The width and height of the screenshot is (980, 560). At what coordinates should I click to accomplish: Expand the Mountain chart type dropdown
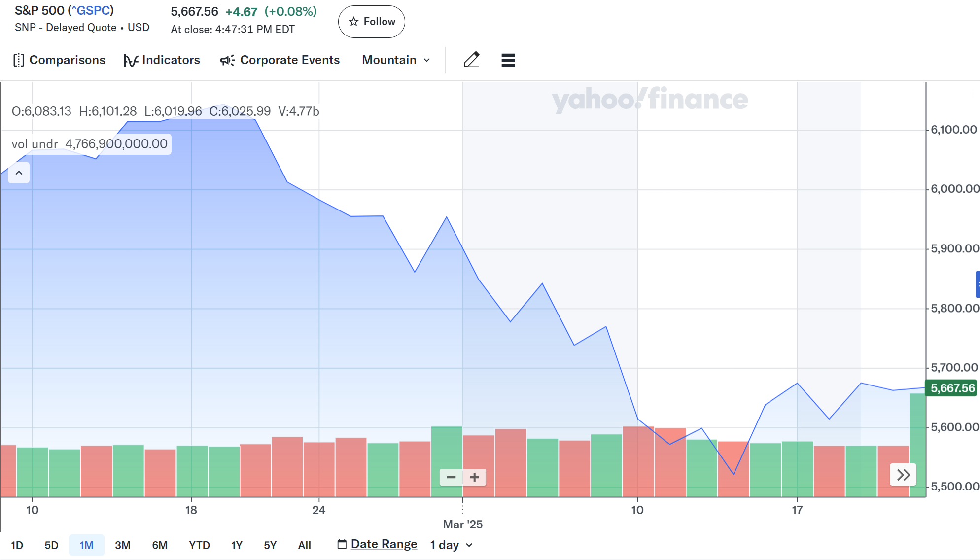[x=396, y=60]
